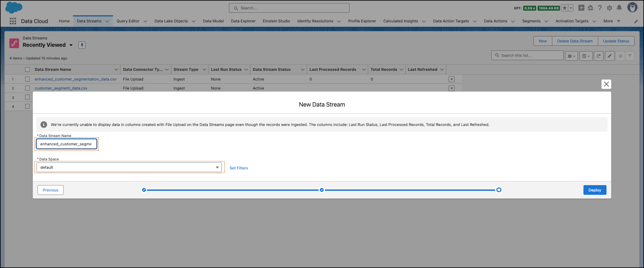
Task: Select the row 1 checkbox
Action: tap(27, 79)
